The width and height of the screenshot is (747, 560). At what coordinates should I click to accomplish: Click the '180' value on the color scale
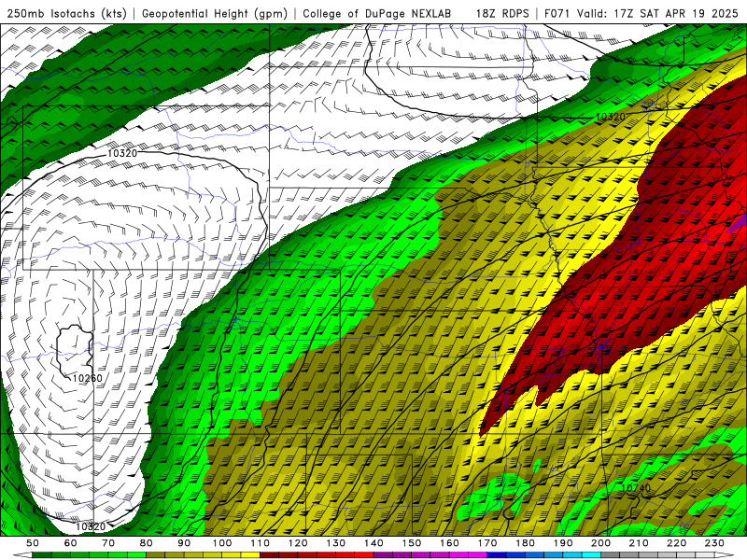pyautogui.click(x=525, y=543)
